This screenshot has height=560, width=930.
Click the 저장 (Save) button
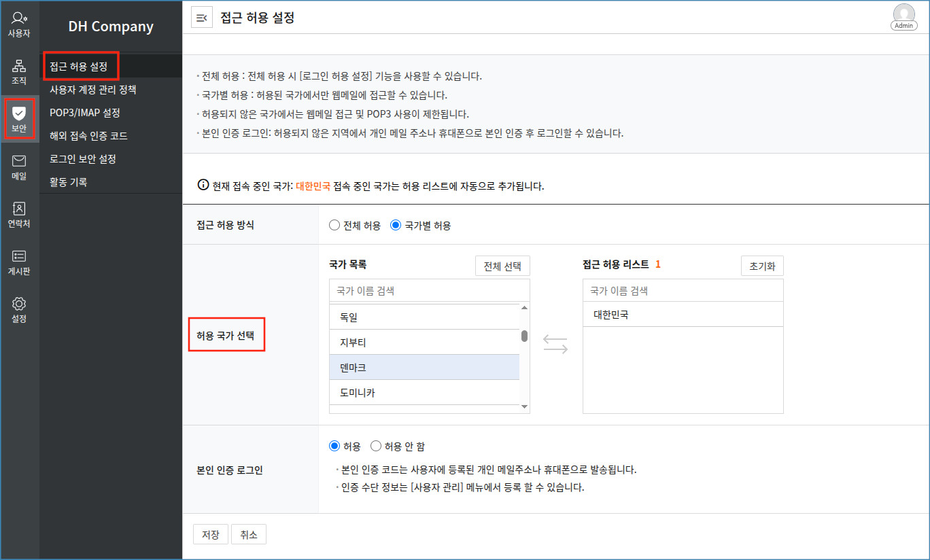pyautogui.click(x=210, y=535)
